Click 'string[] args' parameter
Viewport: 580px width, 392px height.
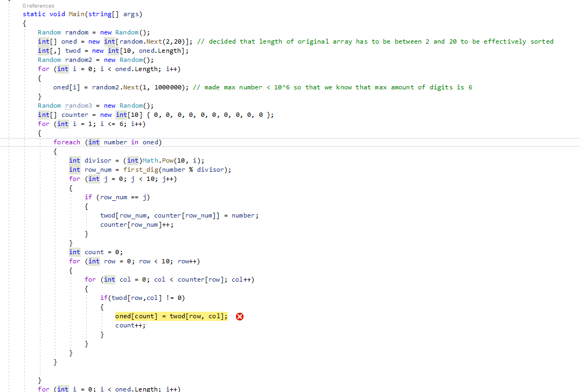tap(113, 14)
